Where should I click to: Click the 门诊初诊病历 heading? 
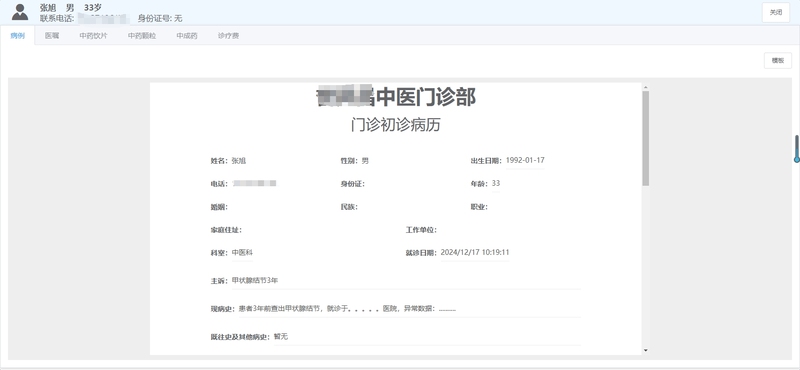click(x=395, y=125)
